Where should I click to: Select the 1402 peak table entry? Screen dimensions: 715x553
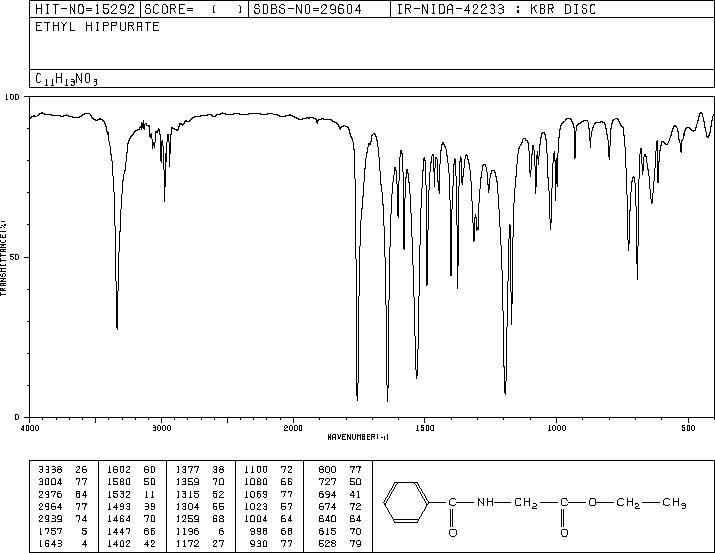tap(131, 543)
